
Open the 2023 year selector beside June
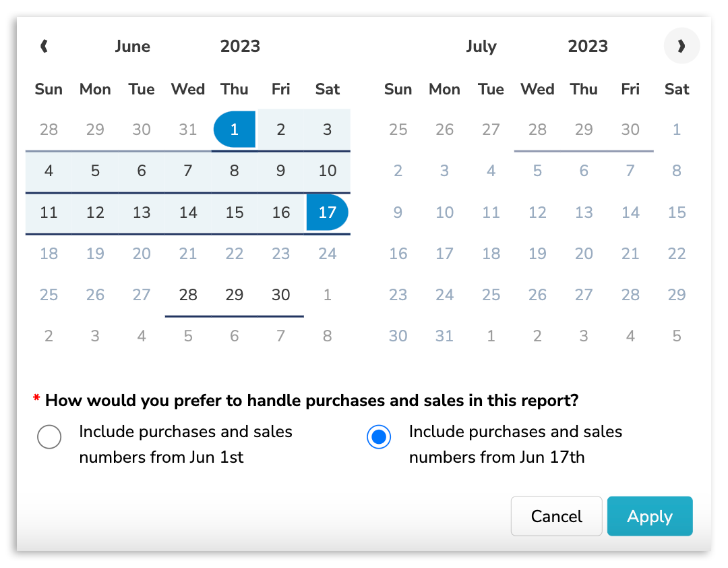pos(240,47)
